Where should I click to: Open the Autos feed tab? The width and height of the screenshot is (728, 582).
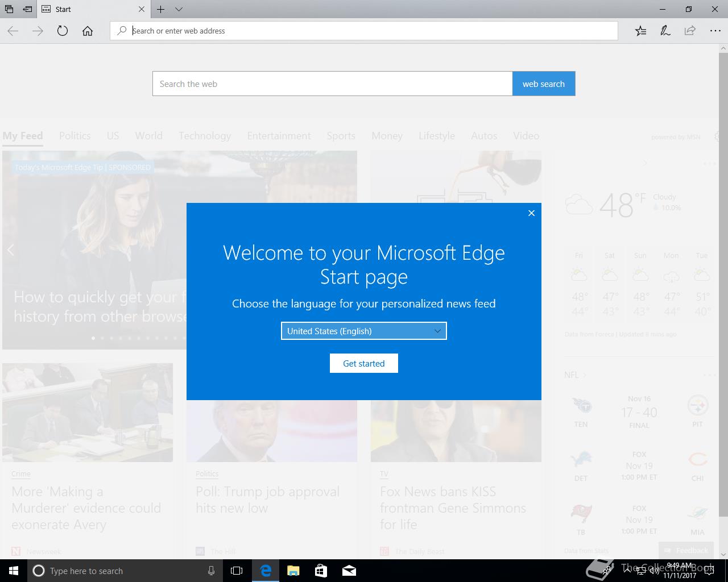click(x=484, y=135)
